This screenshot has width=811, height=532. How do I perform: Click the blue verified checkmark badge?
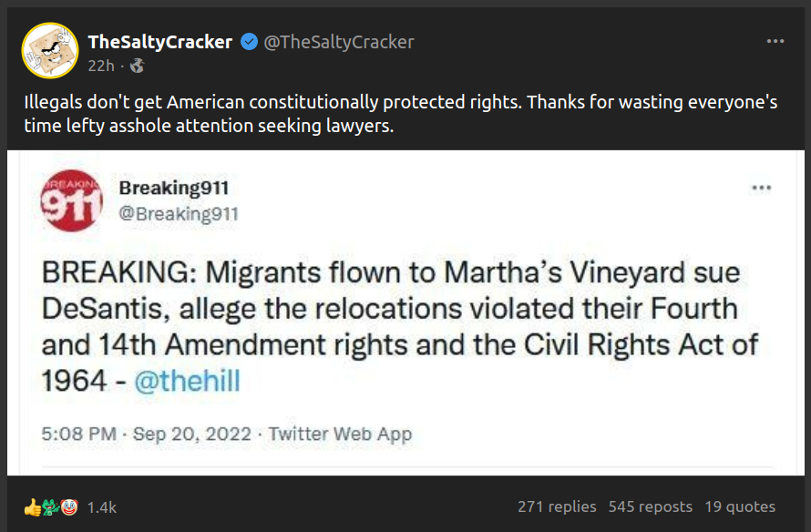[248, 42]
